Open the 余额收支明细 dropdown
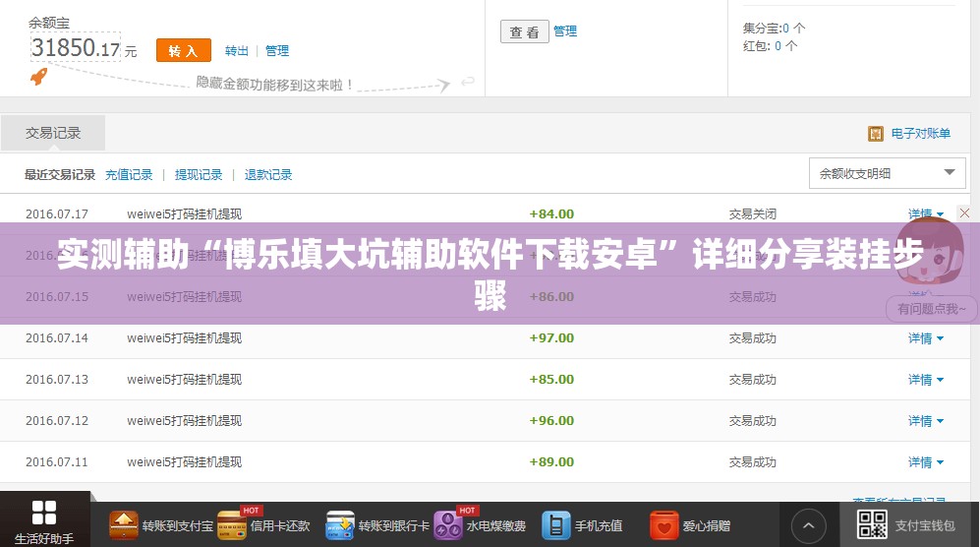This screenshot has height=547, width=980. pyautogui.click(x=888, y=173)
